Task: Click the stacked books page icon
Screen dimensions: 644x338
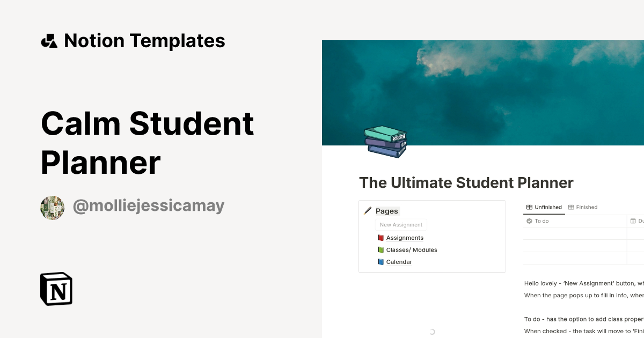Action: click(x=384, y=141)
